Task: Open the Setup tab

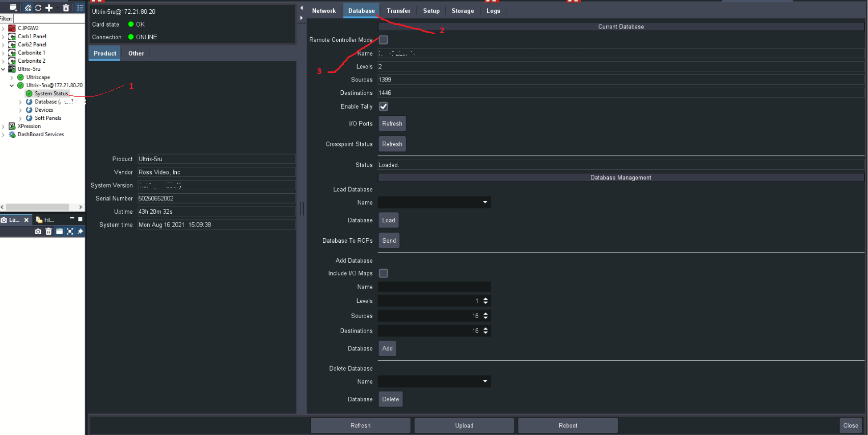Action: point(431,11)
